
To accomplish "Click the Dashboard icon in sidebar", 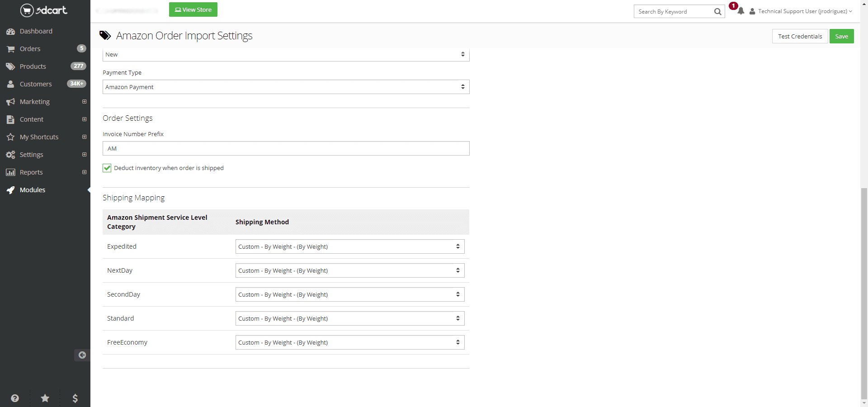I will tap(10, 32).
